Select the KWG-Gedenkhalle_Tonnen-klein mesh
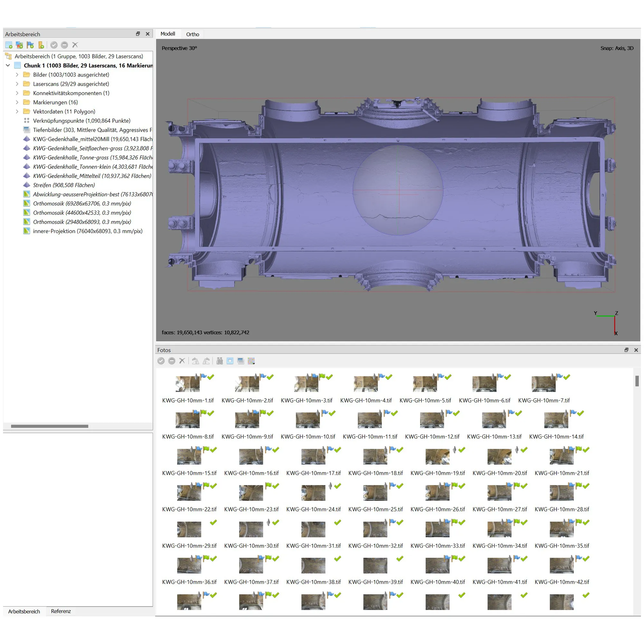Image resolution: width=644 pixels, height=644 pixels. (88, 167)
